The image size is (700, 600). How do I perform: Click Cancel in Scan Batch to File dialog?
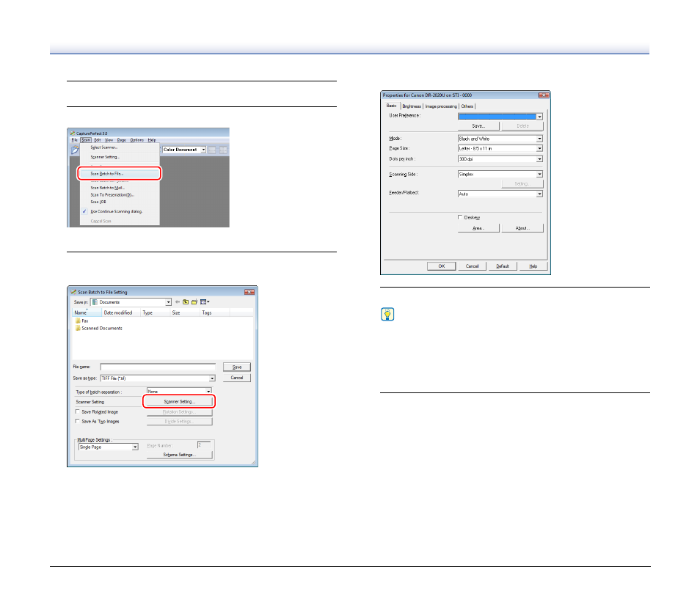point(237,378)
